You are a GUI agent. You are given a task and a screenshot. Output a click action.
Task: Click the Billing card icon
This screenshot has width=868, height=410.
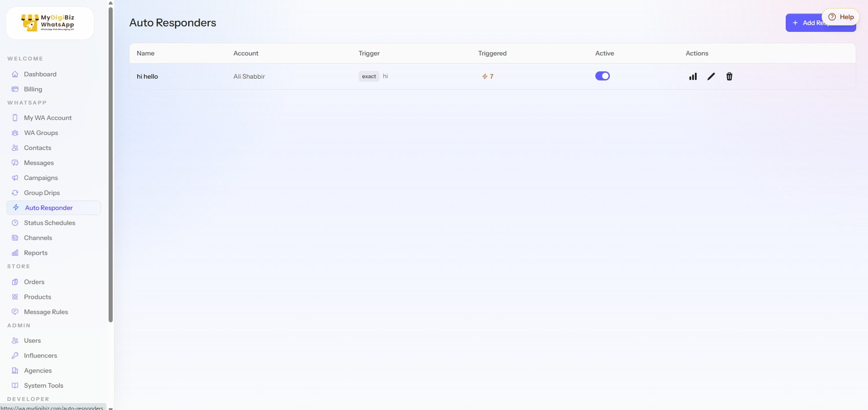pyautogui.click(x=15, y=89)
